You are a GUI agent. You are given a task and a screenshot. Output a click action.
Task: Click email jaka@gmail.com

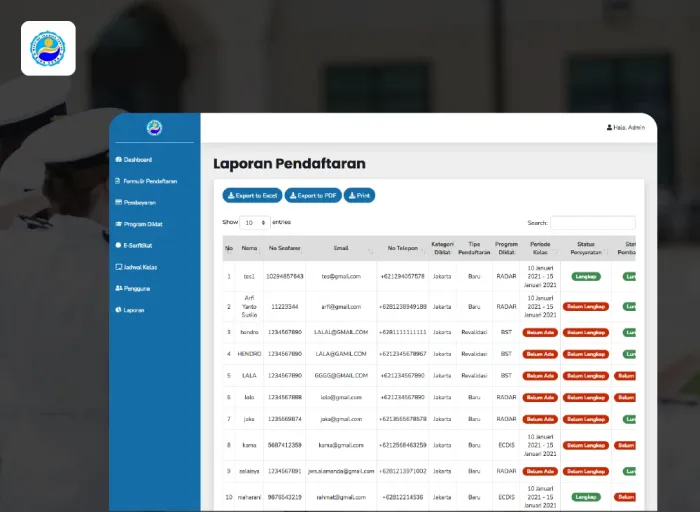(341, 419)
